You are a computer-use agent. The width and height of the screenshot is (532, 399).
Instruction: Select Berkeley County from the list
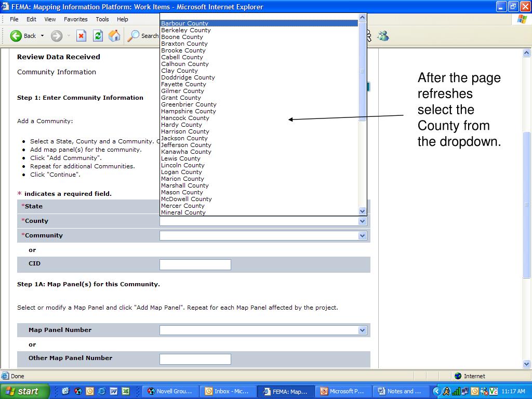(259, 30)
